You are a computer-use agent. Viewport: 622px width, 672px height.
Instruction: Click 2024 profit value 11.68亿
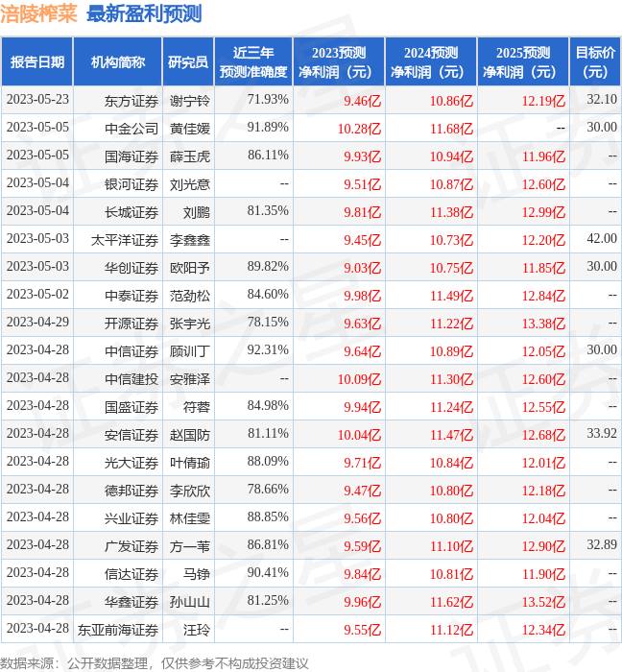[451, 129]
